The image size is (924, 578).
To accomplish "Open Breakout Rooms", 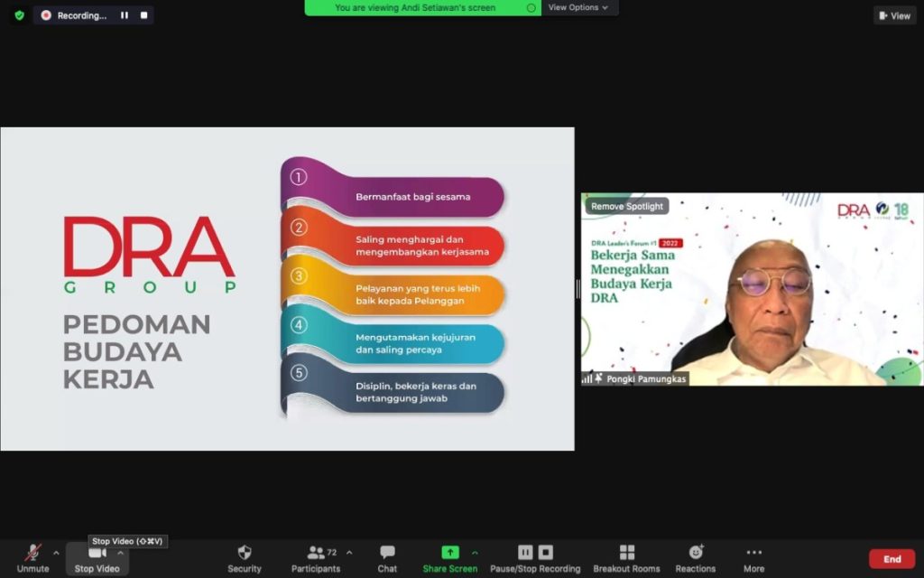I will tap(626, 558).
